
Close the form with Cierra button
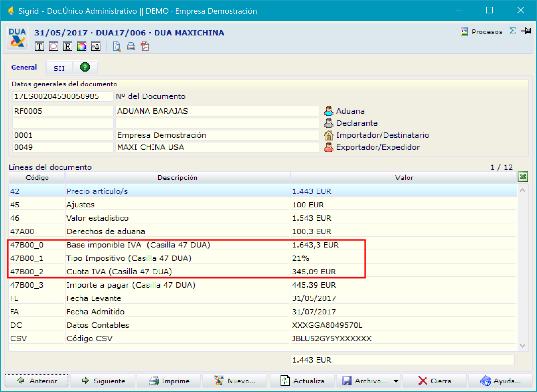[435, 381]
